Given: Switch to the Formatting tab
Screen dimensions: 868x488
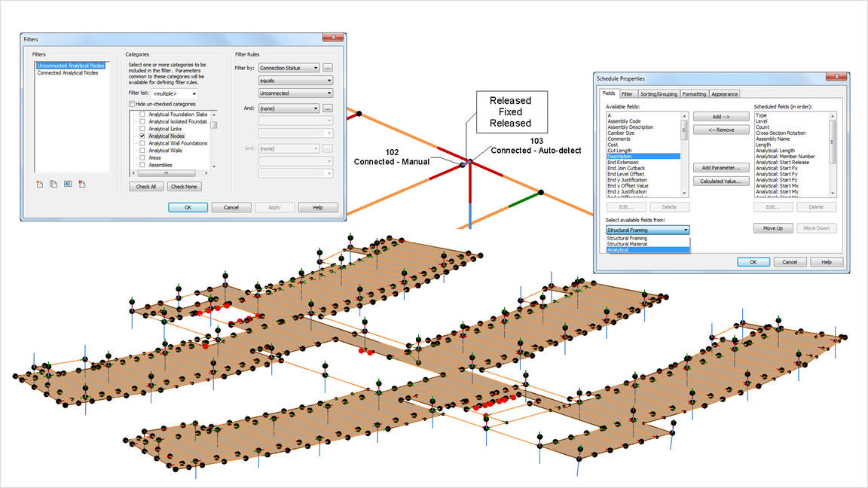Looking at the screenshot, I should tap(694, 94).
